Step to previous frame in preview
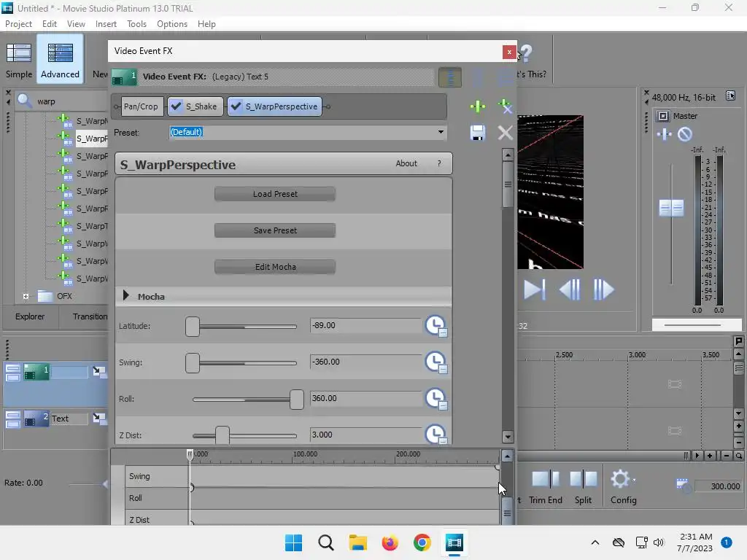The image size is (747, 560). point(570,289)
